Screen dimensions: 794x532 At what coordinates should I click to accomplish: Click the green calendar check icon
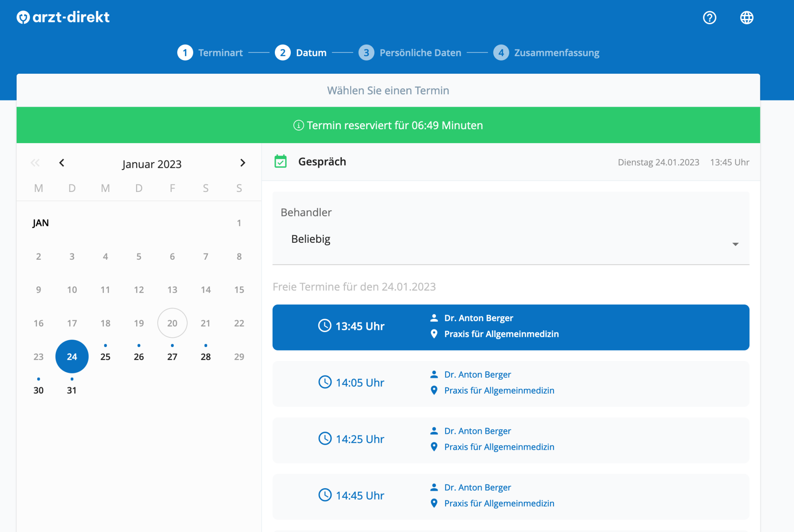pyautogui.click(x=280, y=161)
